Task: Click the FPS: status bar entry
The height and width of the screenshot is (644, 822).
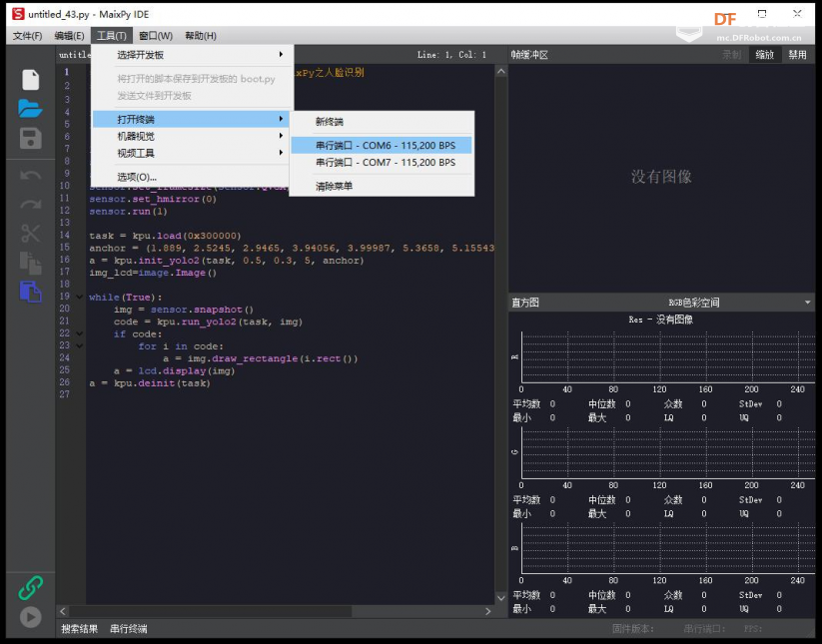Action: [753, 629]
